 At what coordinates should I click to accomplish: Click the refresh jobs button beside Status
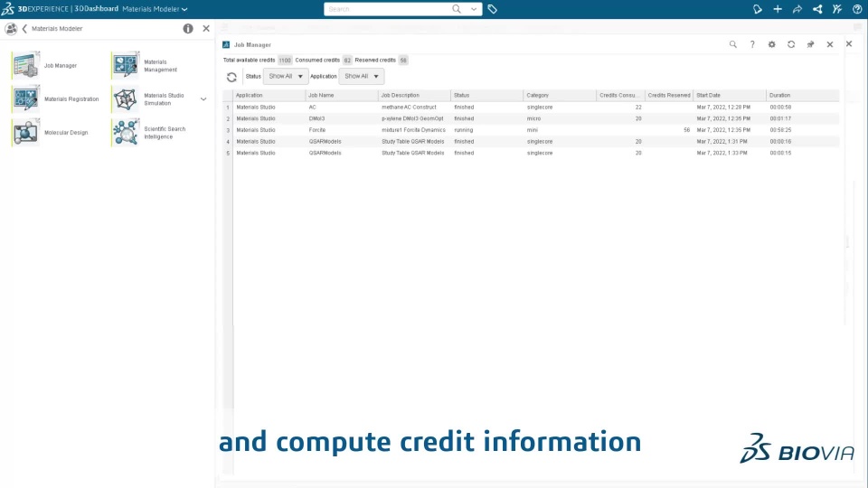click(x=231, y=77)
